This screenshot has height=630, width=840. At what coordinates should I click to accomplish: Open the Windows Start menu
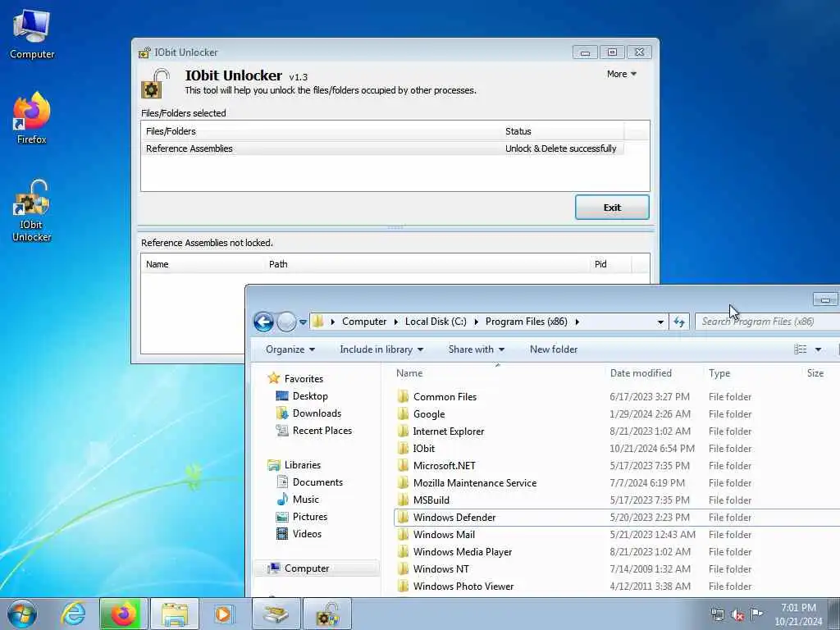pyautogui.click(x=21, y=614)
